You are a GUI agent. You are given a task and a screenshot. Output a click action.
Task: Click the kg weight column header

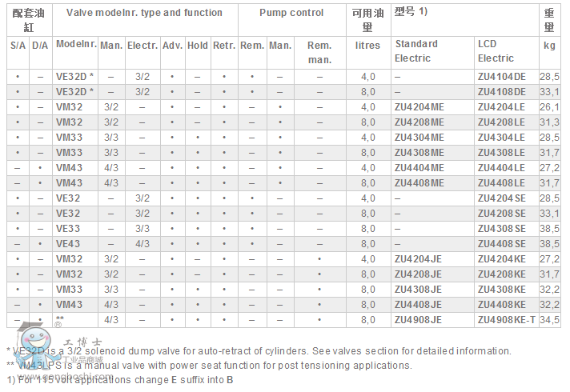(x=548, y=46)
